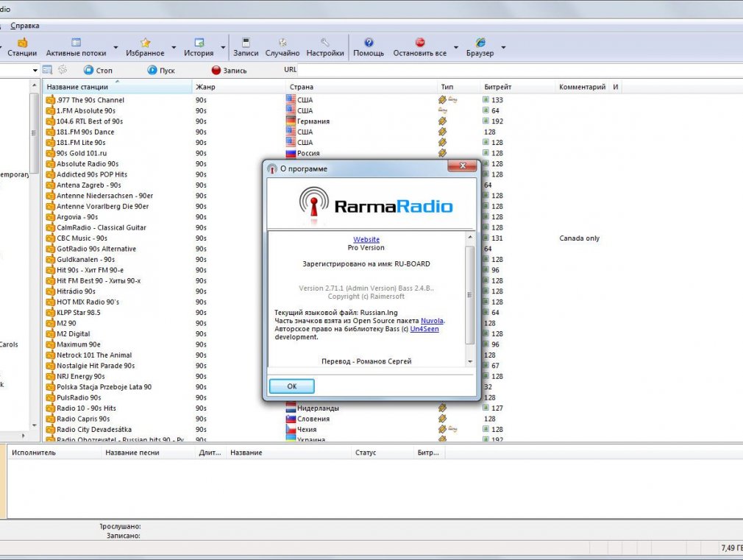Select station GotRadio 90s Alternative
The image size is (743, 560).
coord(96,249)
